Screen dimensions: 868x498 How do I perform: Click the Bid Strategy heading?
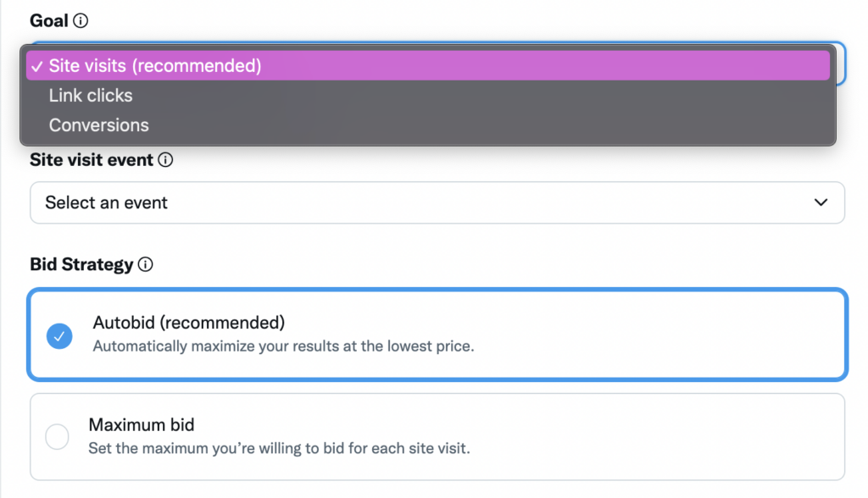point(81,264)
